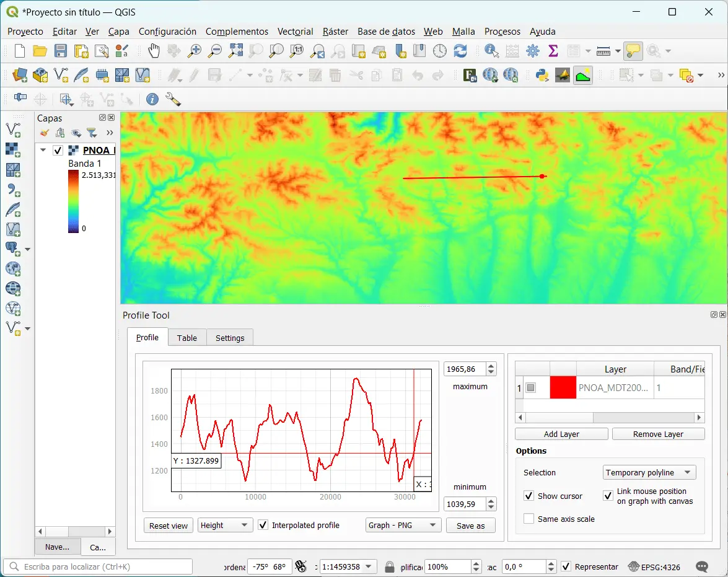Toggle Link mouse position on graph checkbox
Screen dimensions: 728x577
(608, 496)
